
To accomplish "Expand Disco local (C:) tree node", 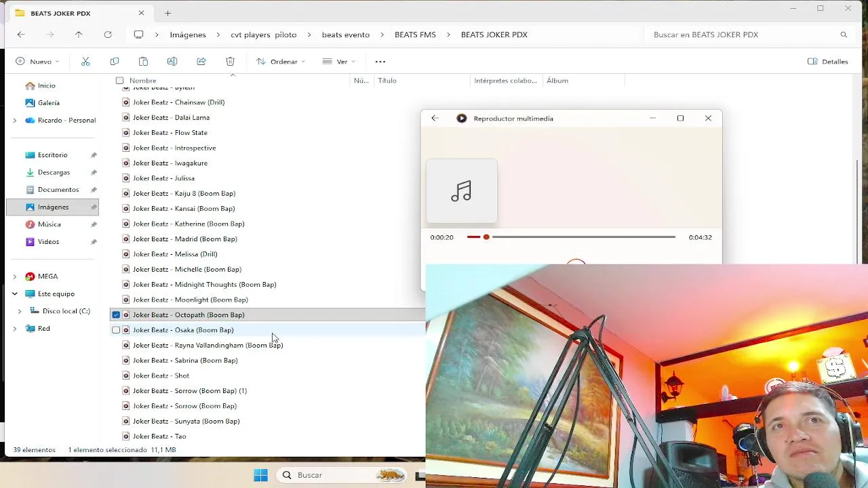I will point(20,311).
